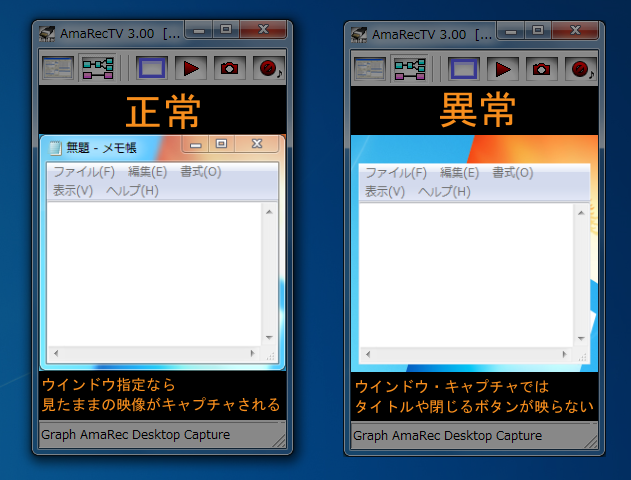Open 編集(E) menu in left captured Notepad
The width and height of the screenshot is (631, 480).
click(147, 172)
